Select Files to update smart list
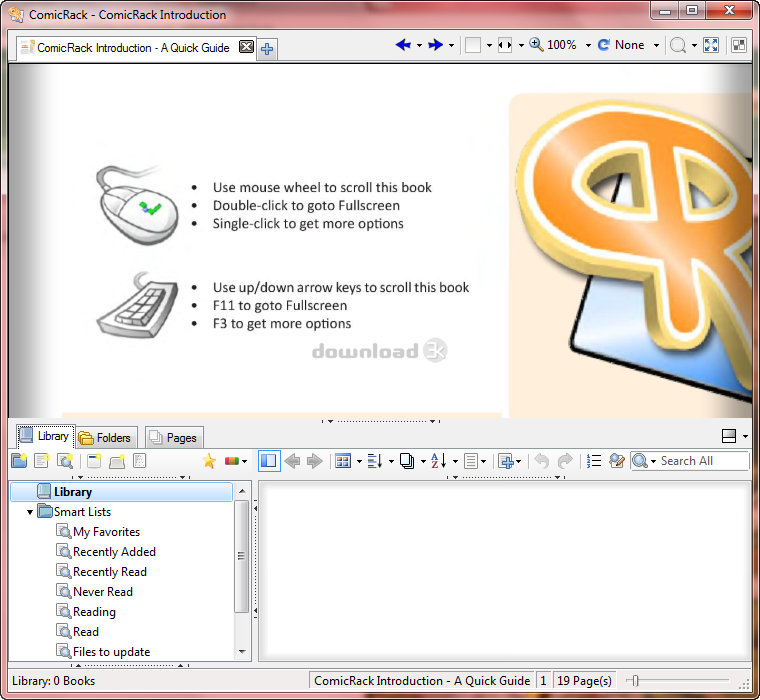760x700 pixels. click(x=111, y=652)
